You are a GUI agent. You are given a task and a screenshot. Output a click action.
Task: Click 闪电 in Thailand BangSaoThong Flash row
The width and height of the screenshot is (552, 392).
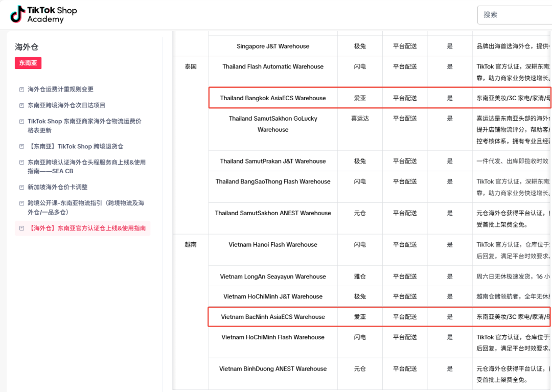(360, 181)
